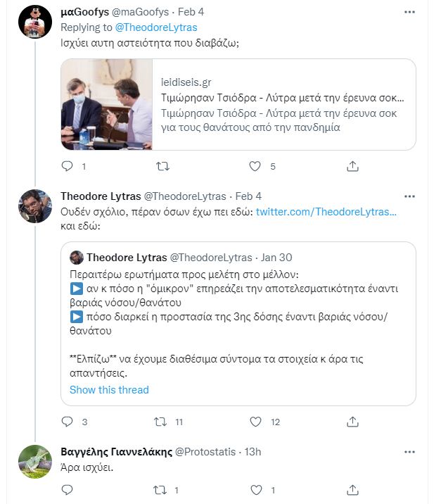
Task: Open the twitter.com/TheodoreLytras link
Action: click(x=326, y=212)
